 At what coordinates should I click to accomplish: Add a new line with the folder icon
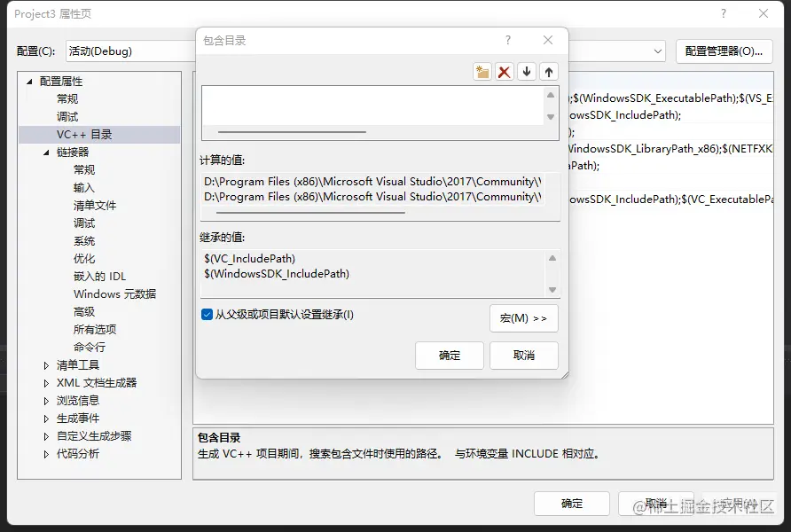(482, 72)
